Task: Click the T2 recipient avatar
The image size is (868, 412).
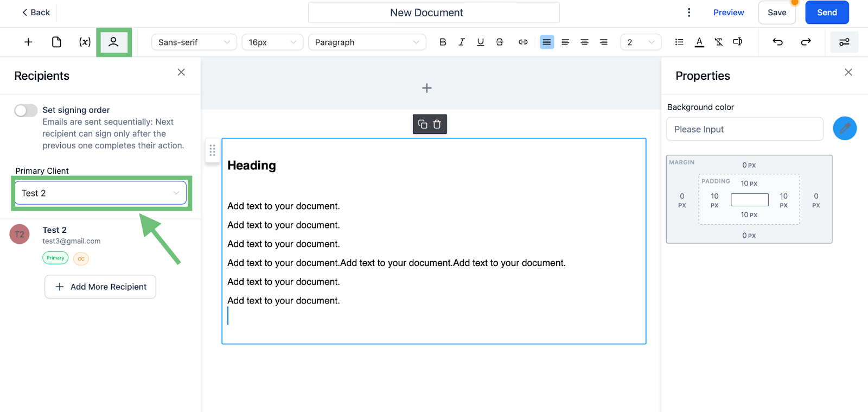Action: pos(20,234)
